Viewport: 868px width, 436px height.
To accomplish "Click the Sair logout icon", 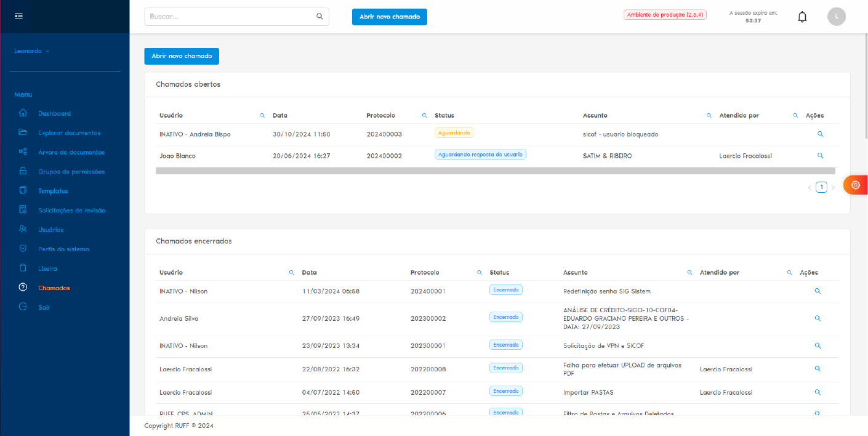I will [23, 307].
